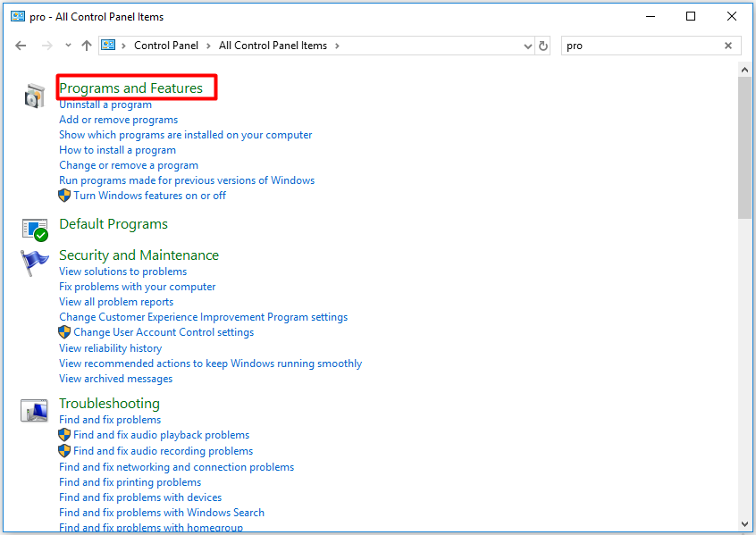Click scrollbar up arrow

pos(744,70)
